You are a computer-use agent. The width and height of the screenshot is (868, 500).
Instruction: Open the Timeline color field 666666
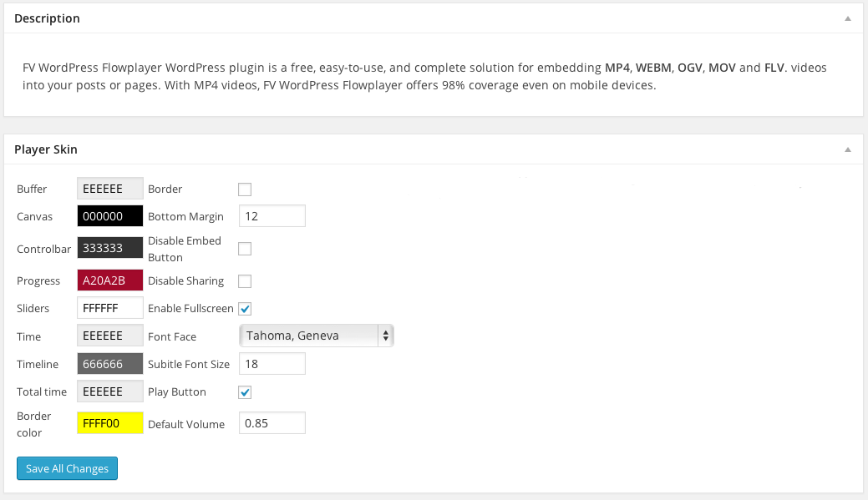point(110,364)
